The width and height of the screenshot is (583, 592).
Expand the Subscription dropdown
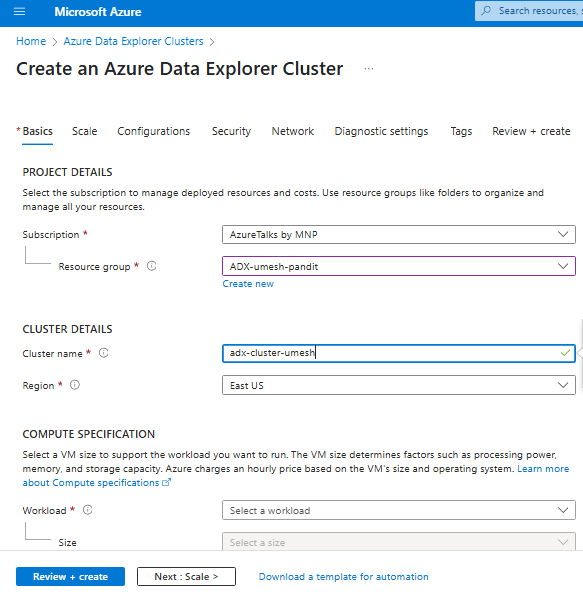tap(399, 234)
